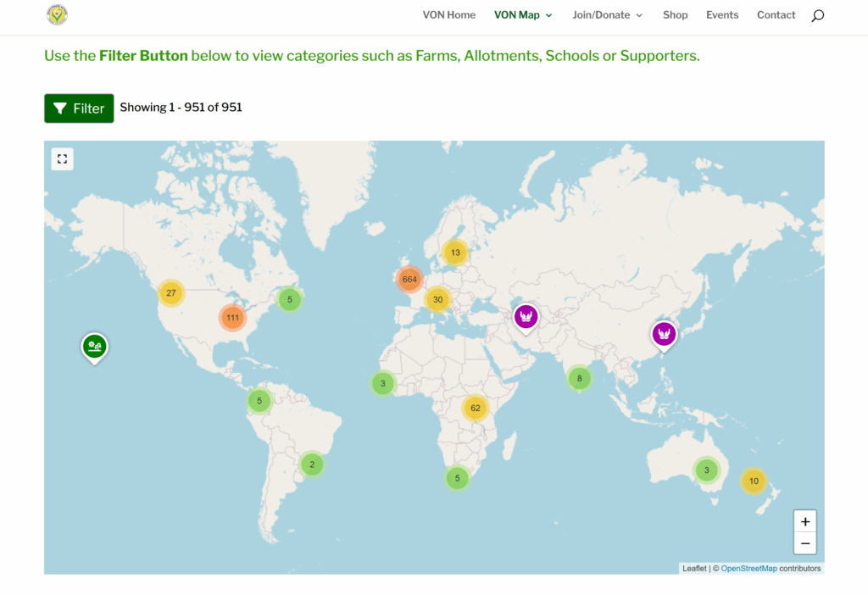Click the VON logo in header
The height and width of the screenshot is (595, 868).
57,15
